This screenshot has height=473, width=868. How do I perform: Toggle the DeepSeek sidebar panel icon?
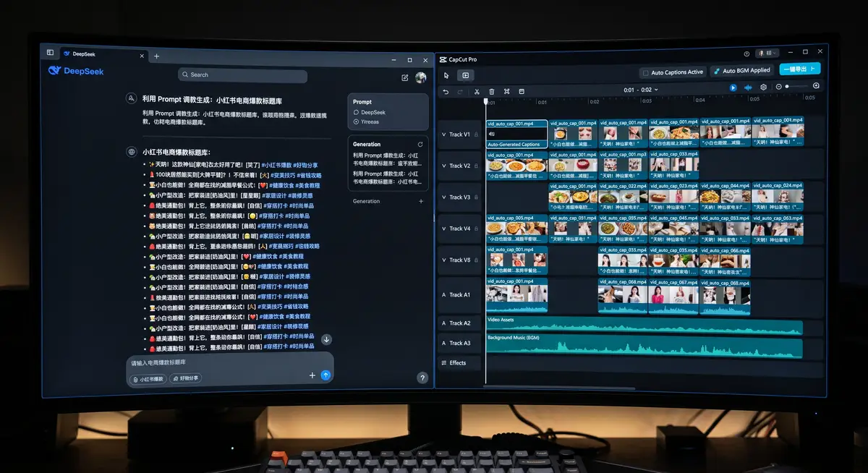click(x=51, y=53)
